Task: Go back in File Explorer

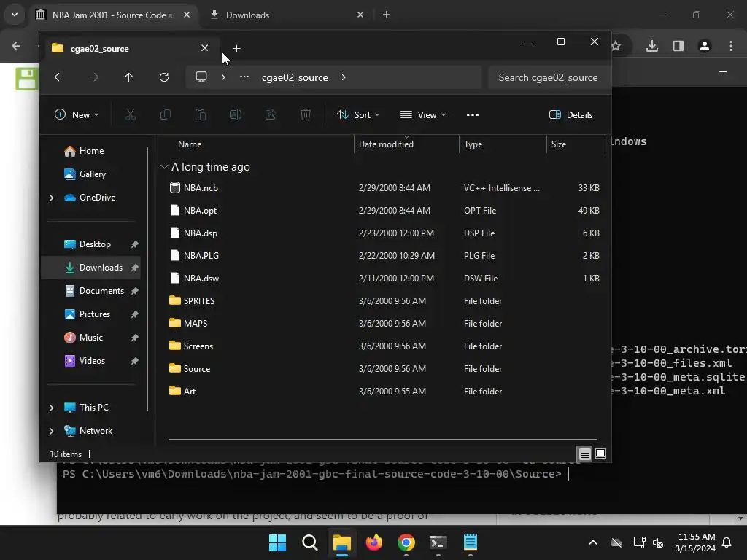Action: (x=59, y=77)
